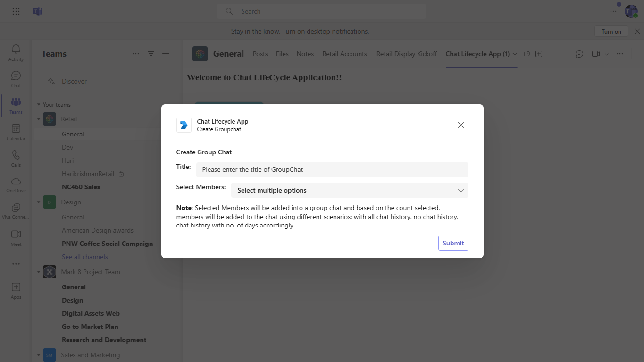This screenshot has width=644, height=362.
Task: Open the Meet now options chevron
Action: tap(607, 54)
